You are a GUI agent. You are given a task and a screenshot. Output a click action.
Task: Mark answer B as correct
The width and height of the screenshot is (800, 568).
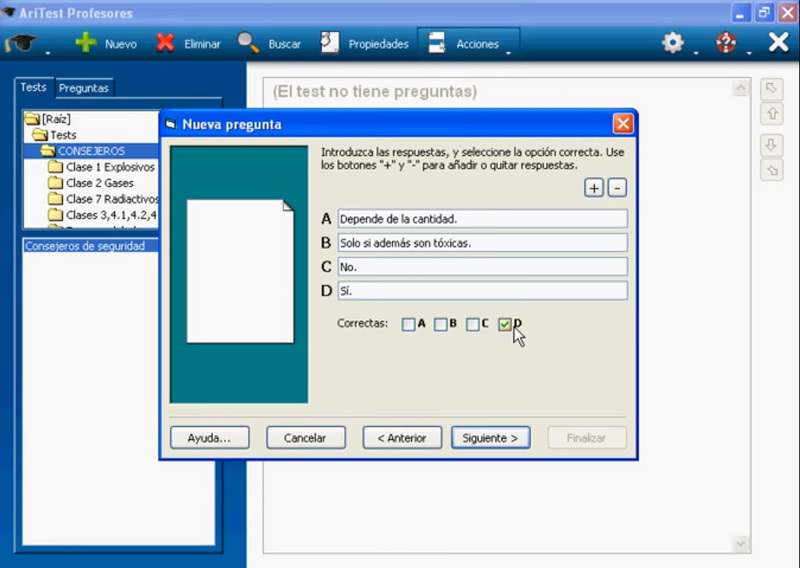(x=440, y=325)
